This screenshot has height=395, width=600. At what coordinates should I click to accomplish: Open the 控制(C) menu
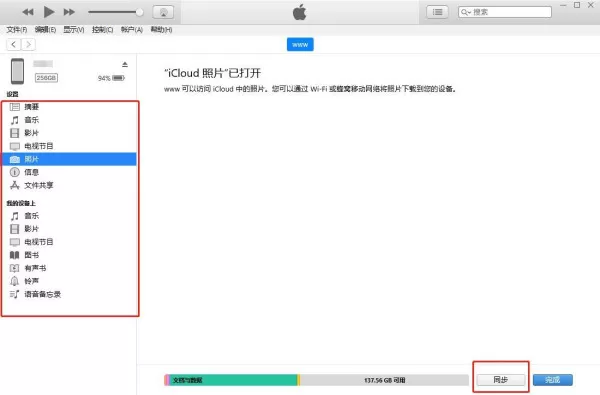point(102,29)
